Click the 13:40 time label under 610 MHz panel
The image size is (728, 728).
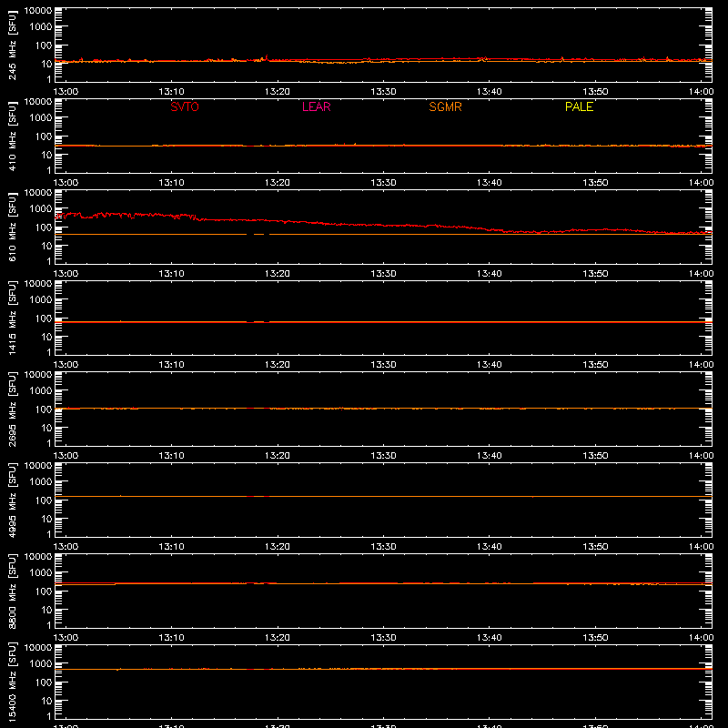coord(489,274)
